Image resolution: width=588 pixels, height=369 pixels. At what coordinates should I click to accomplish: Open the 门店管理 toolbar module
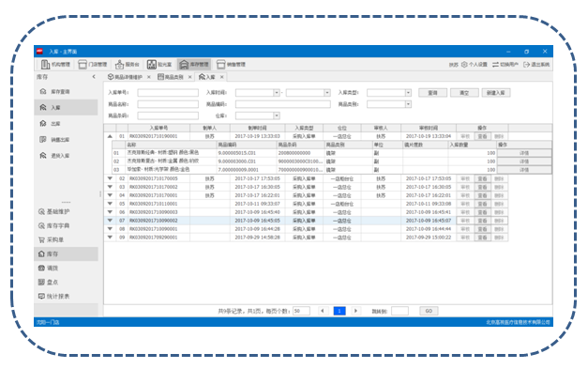click(x=93, y=65)
